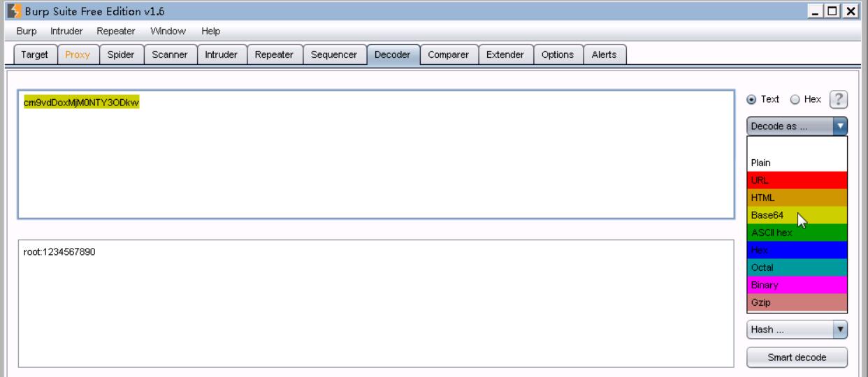Choose ASCII hex decode option
Screen dimensions: 868x377
click(x=797, y=232)
